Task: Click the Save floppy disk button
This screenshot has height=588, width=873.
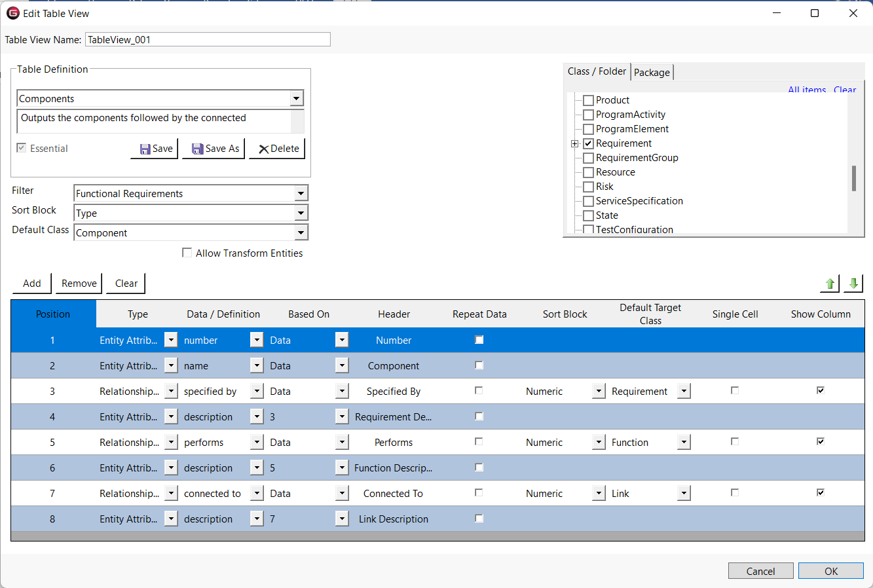Action: click(157, 149)
